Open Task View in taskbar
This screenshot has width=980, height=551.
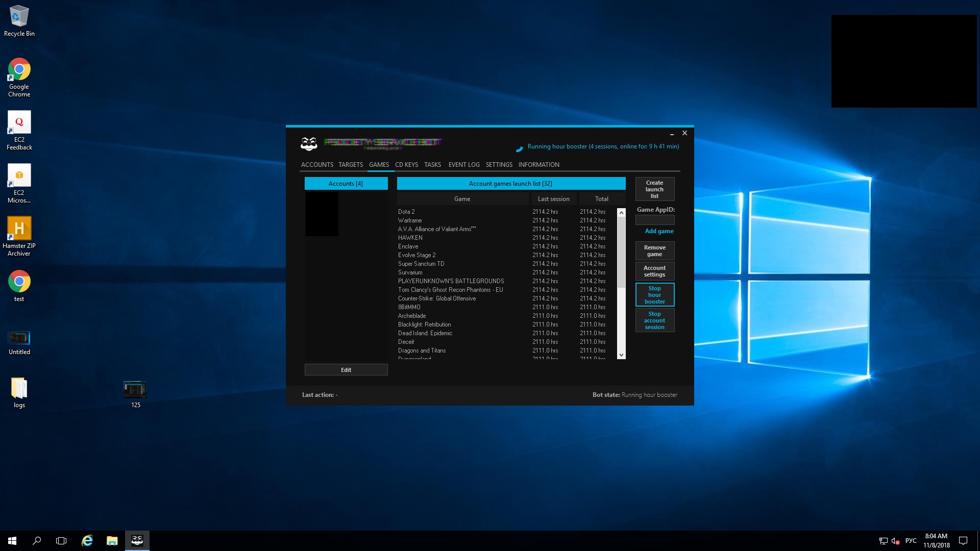tap(61, 540)
